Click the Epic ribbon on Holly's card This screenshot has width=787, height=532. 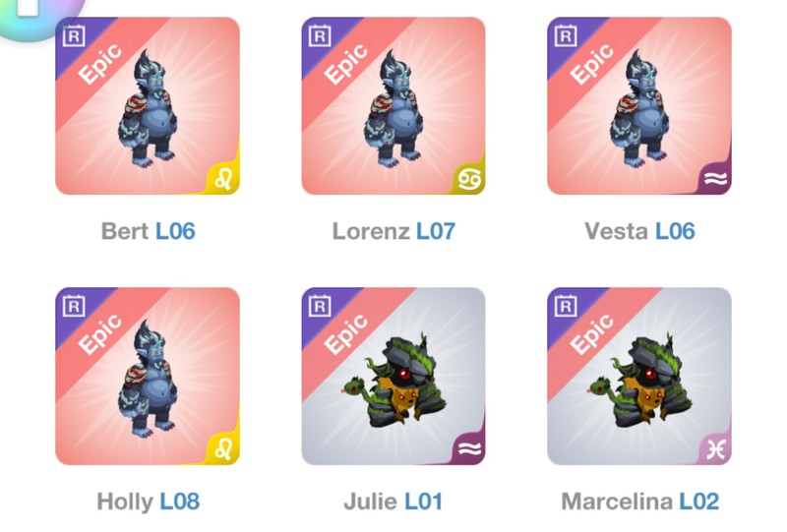click(100, 334)
